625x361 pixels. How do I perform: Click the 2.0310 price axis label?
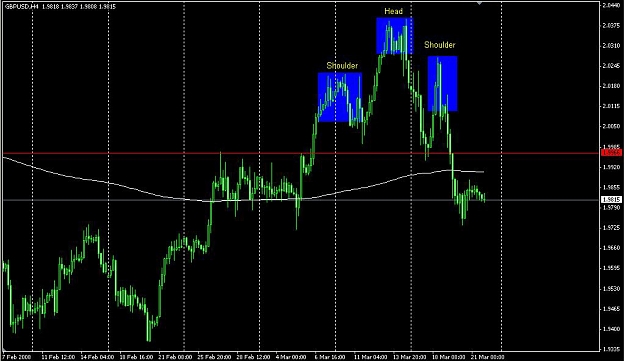point(611,46)
